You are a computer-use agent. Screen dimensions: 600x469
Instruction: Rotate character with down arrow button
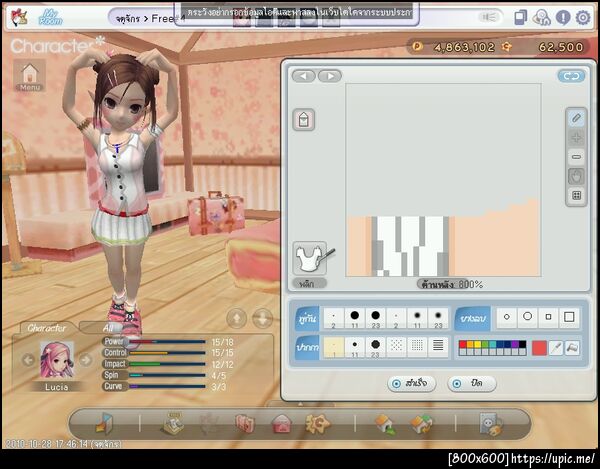coord(263,318)
